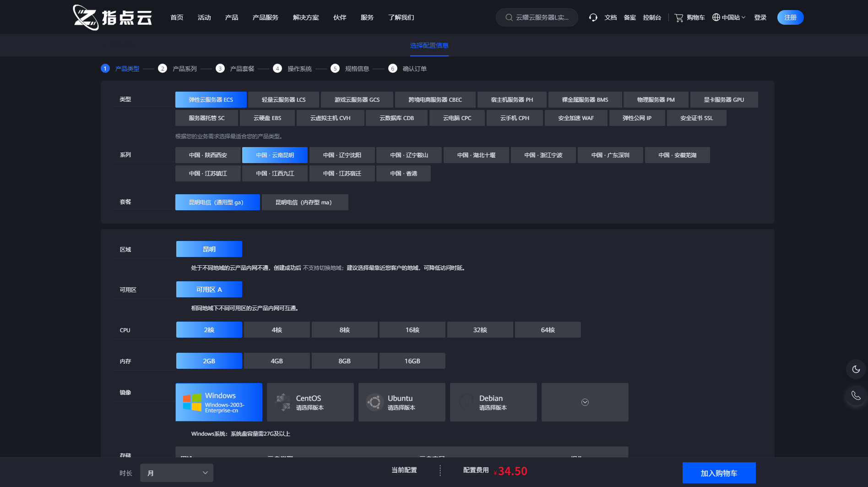This screenshot has height=487, width=868.
Task: Select the CentOS image card
Action: pos(310,402)
